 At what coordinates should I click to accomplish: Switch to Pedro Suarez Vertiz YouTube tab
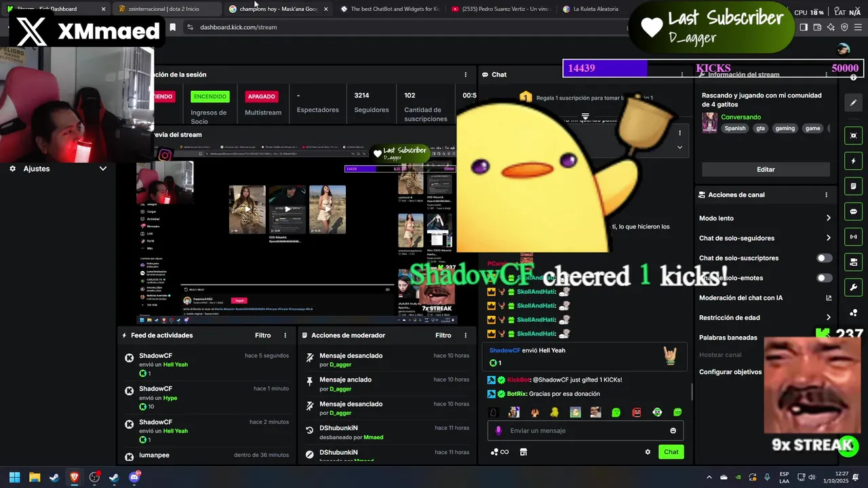click(500, 9)
